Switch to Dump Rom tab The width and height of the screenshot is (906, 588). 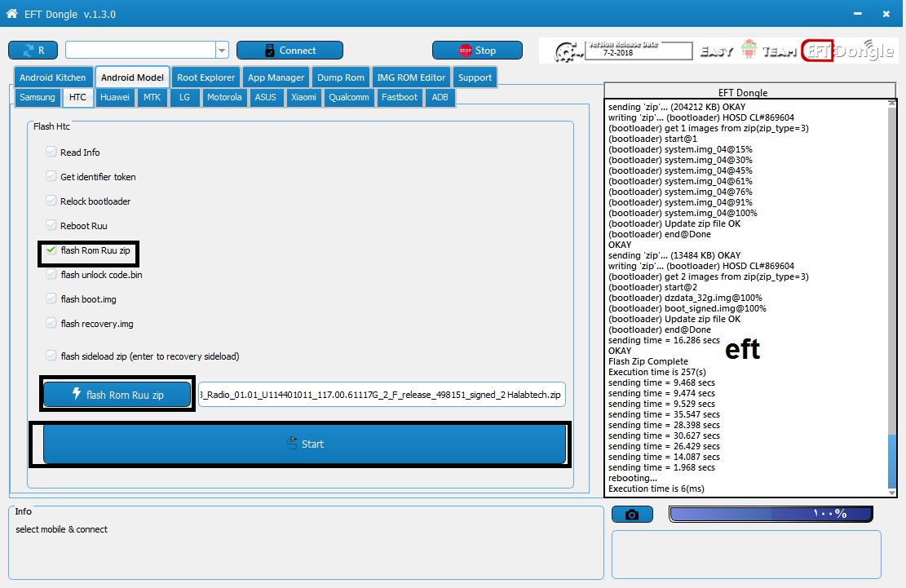tap(340, 77)
